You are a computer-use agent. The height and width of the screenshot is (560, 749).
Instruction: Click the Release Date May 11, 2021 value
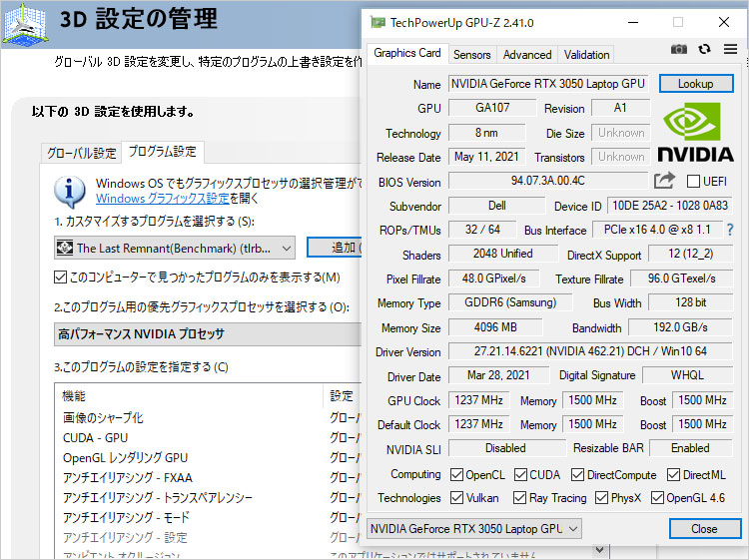(x=486, y=157)
